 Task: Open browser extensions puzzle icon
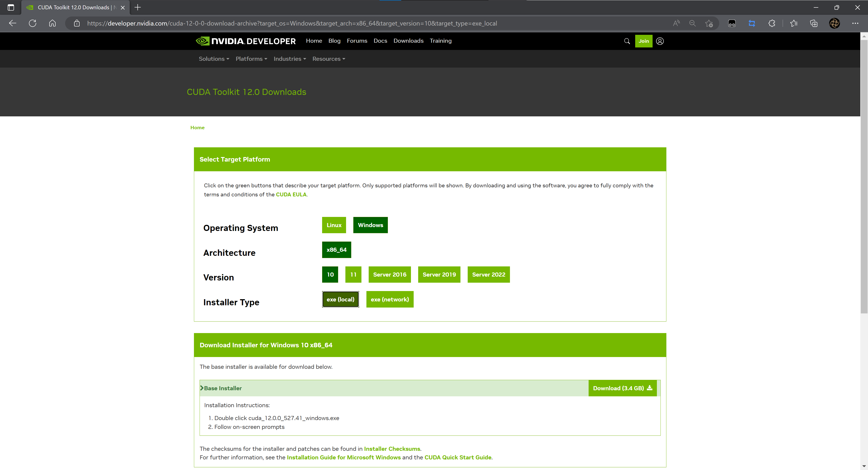coord(772,23)
